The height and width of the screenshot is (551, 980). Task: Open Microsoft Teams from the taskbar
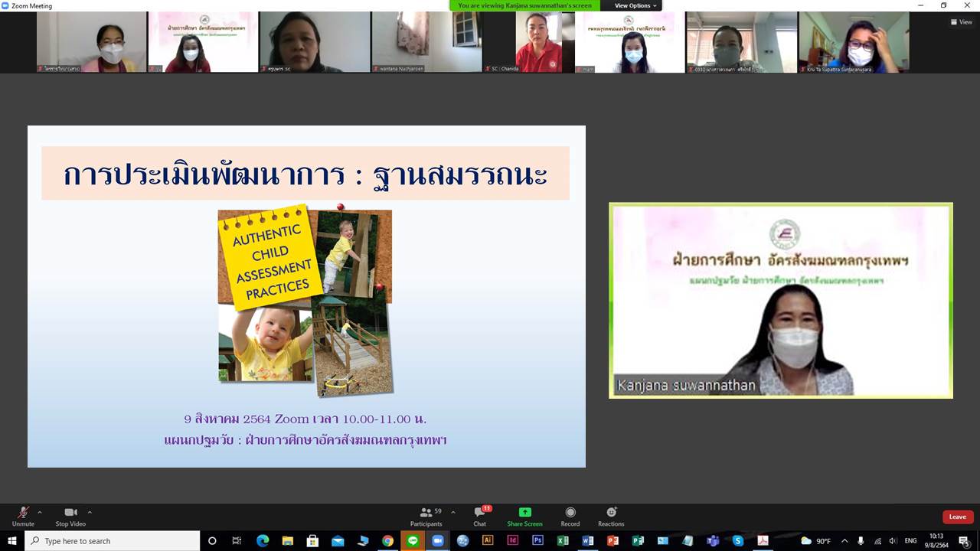click(713, 541)
